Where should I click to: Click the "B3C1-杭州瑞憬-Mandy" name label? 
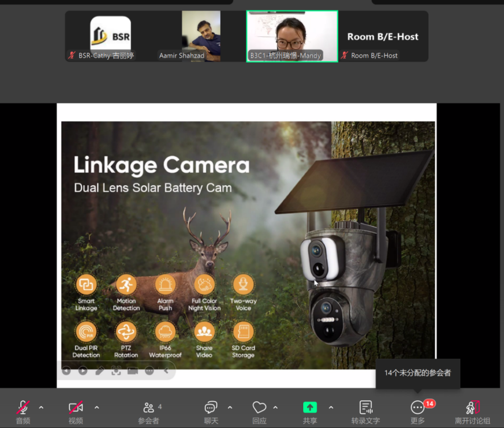pos(286,56)
